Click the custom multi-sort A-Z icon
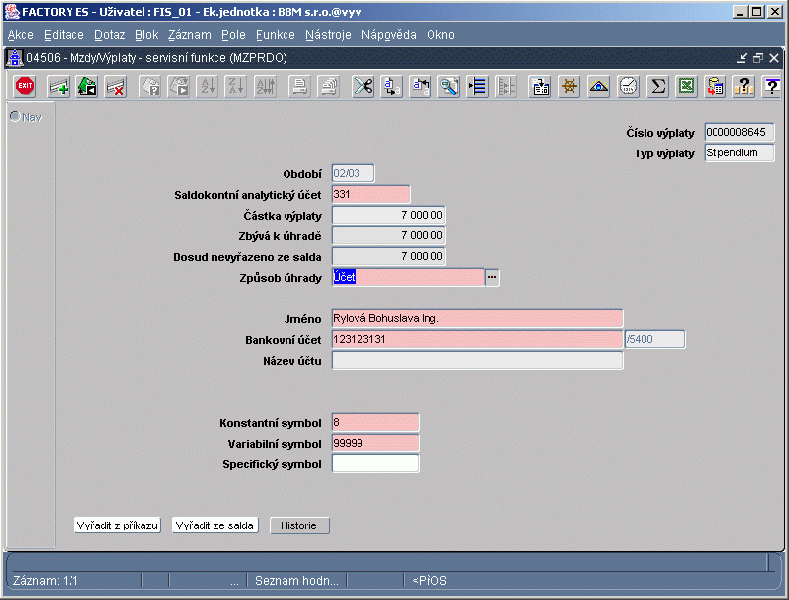Viewport: 789px width, 600px height. (x=266, y=86)
